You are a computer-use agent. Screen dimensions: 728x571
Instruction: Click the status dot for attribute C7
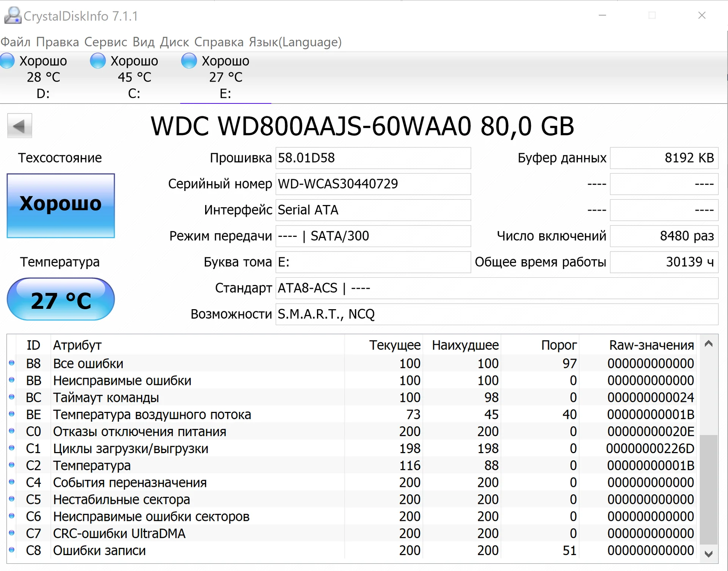(12, 533)
